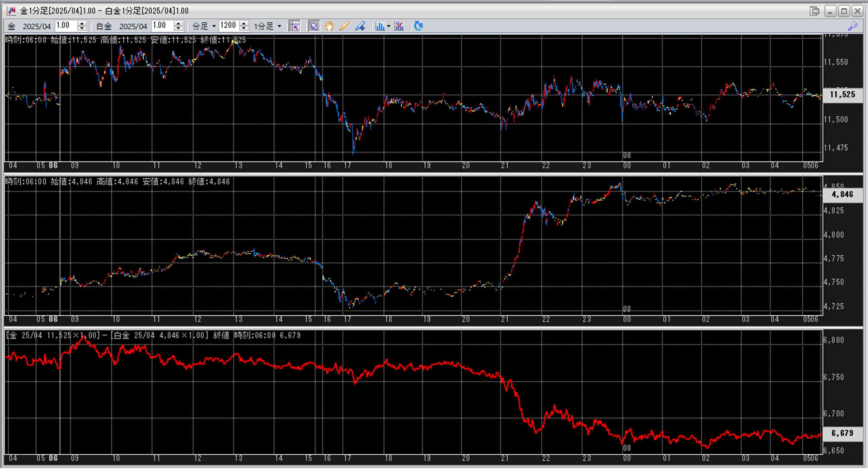Click the bar chart indicator icon
The width and height of the screenshot is (868, 469).
[x=379, y=26]
